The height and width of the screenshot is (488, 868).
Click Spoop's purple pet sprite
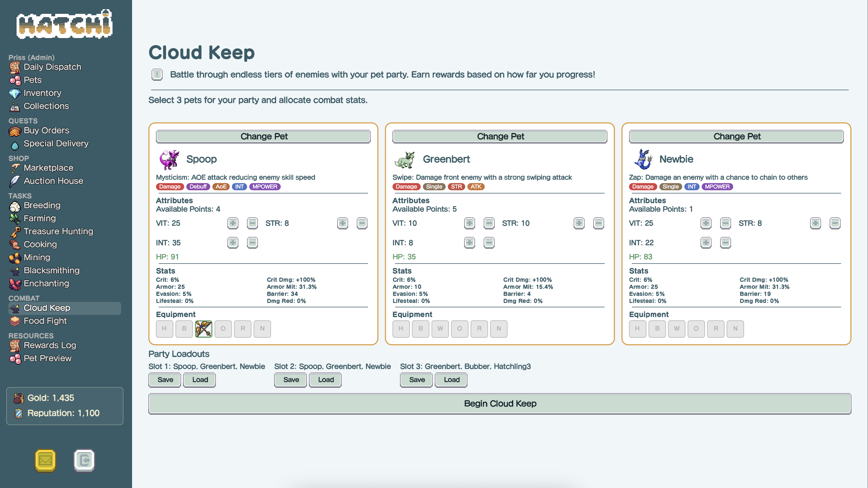coord(169,159)
